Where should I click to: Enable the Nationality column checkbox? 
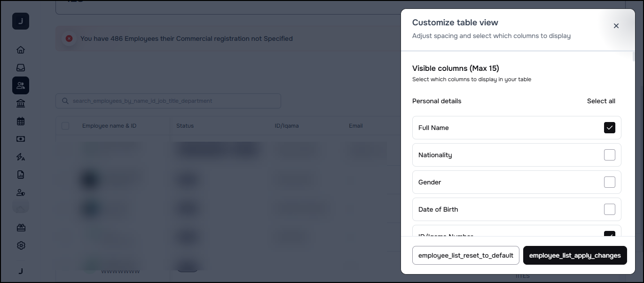609,155
